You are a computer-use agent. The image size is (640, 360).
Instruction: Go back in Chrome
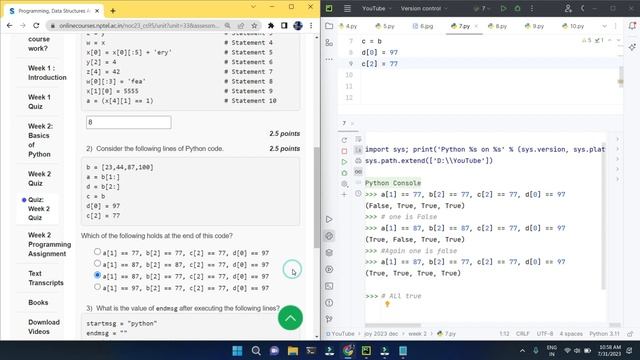(9, 25)
